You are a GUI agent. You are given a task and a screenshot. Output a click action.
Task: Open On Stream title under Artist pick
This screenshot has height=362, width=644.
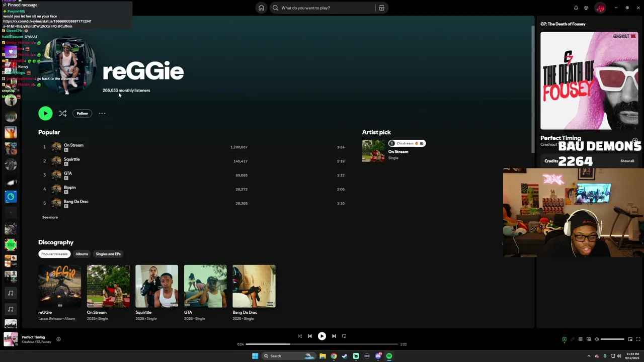pyautogui.click(x=398, y=152)
